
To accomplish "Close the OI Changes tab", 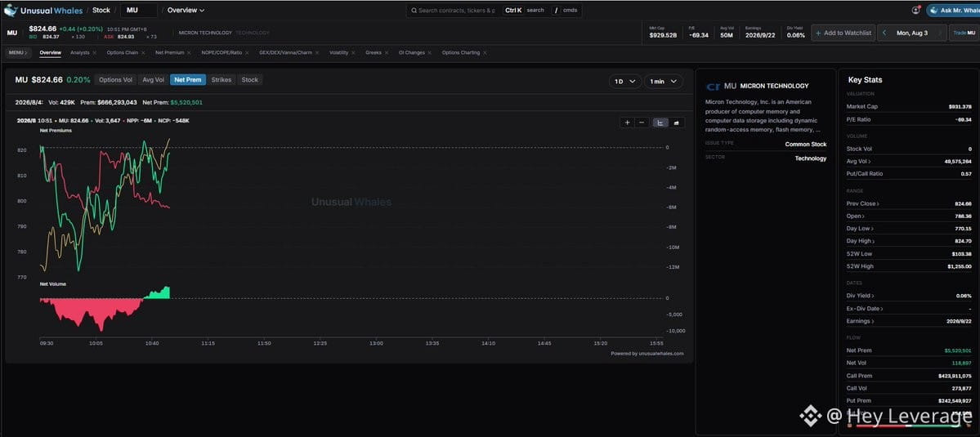I will point(430,53).
